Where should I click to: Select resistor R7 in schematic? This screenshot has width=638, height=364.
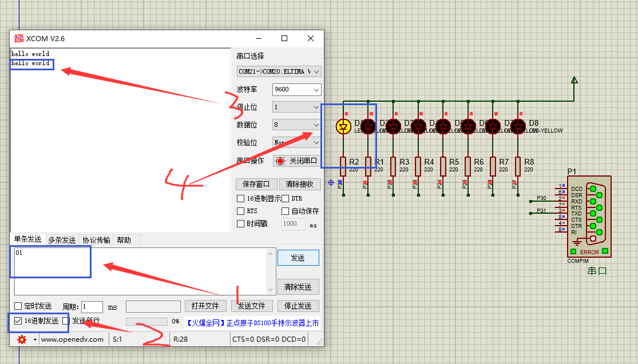[493, 166]
